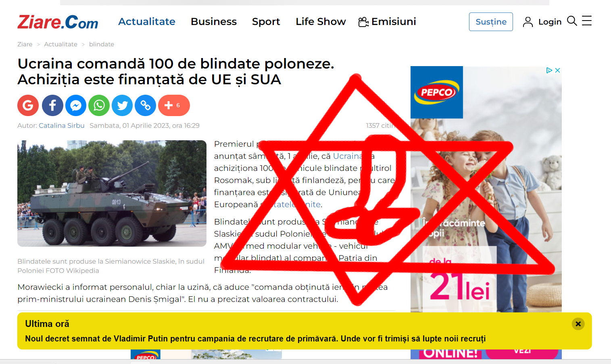
Task: Open Actualitate menu section
Action: (147, 21)
